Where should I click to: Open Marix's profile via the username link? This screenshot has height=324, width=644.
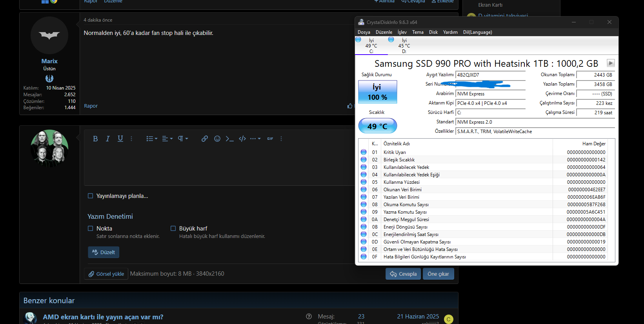(49, 61)
